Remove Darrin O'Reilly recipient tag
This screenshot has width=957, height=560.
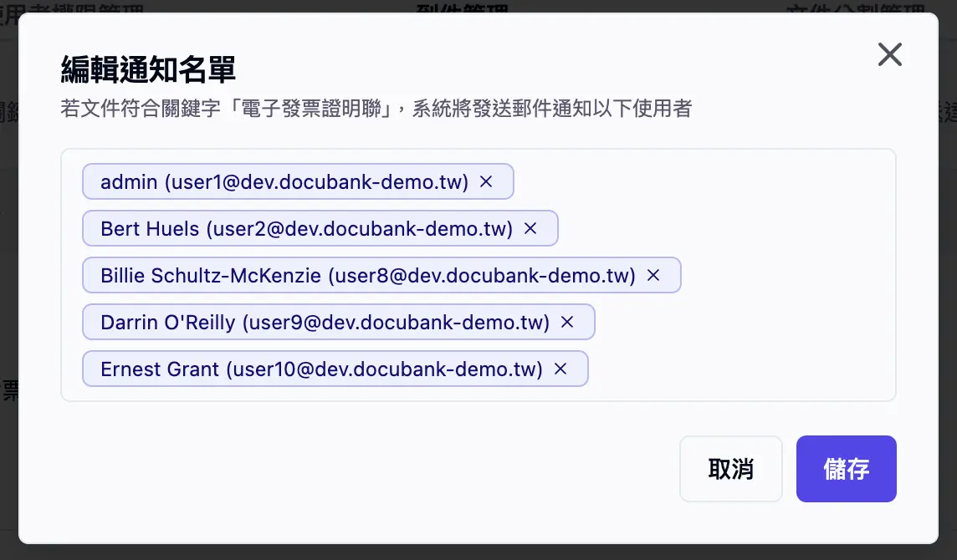point(567,322)
